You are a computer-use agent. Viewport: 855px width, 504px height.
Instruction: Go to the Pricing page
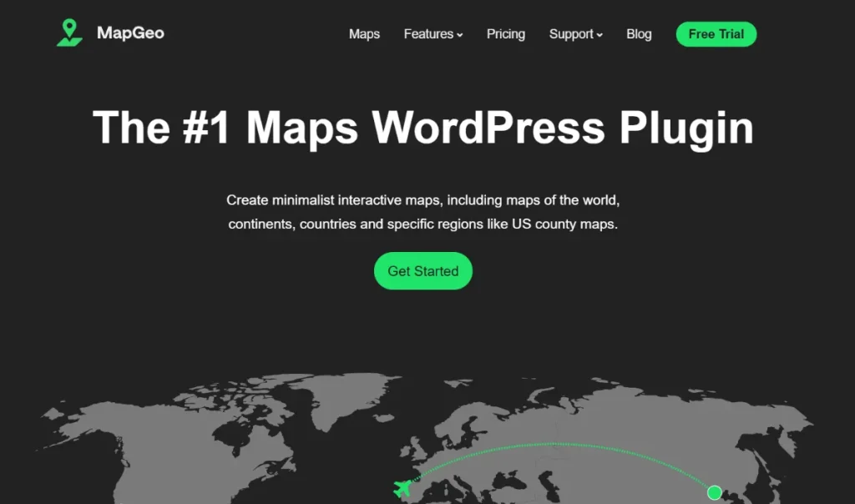(505, 33)
